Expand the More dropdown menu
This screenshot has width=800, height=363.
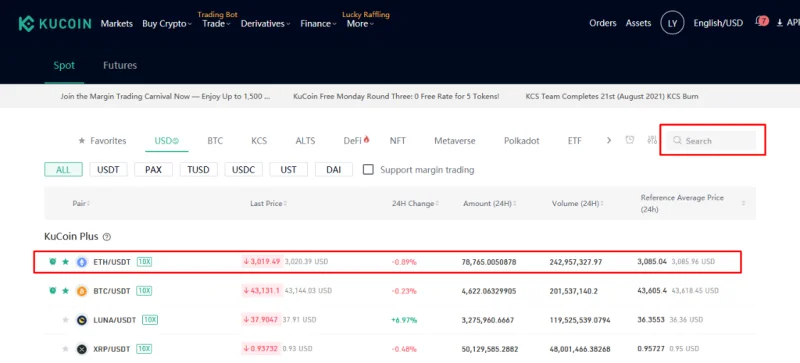(360, 23)
